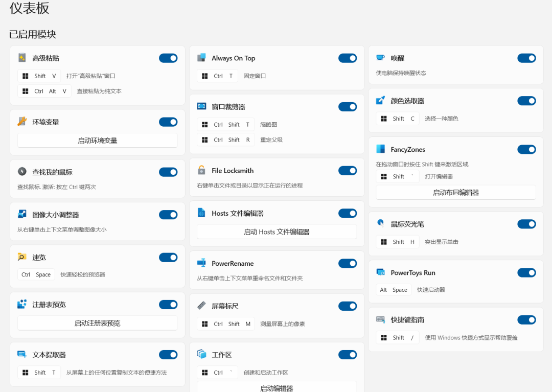The width and height of the screenshot is (552, 392).
Task: Disable the 环境变量 module switch
Action: [x=168, y=122]
